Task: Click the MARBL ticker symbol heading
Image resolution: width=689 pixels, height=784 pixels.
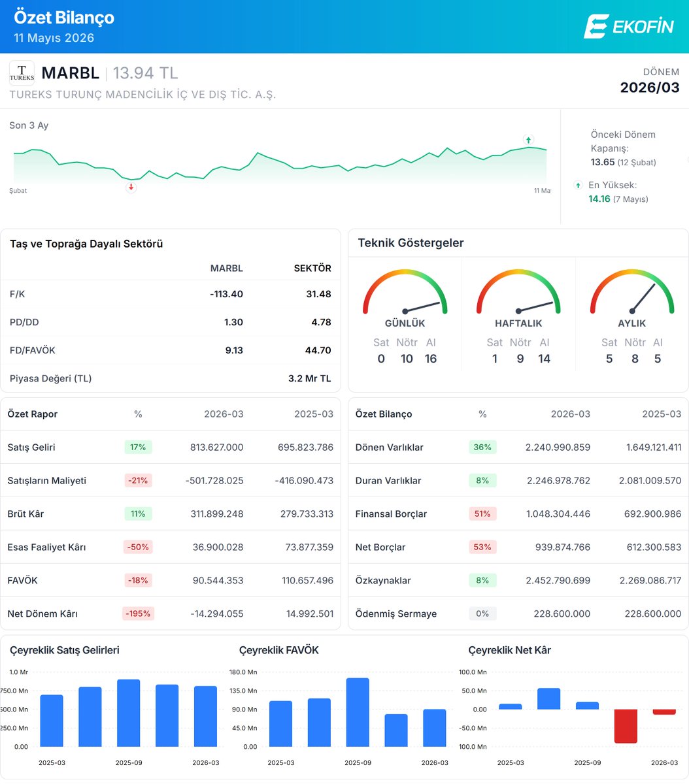Action: point(70,73)
